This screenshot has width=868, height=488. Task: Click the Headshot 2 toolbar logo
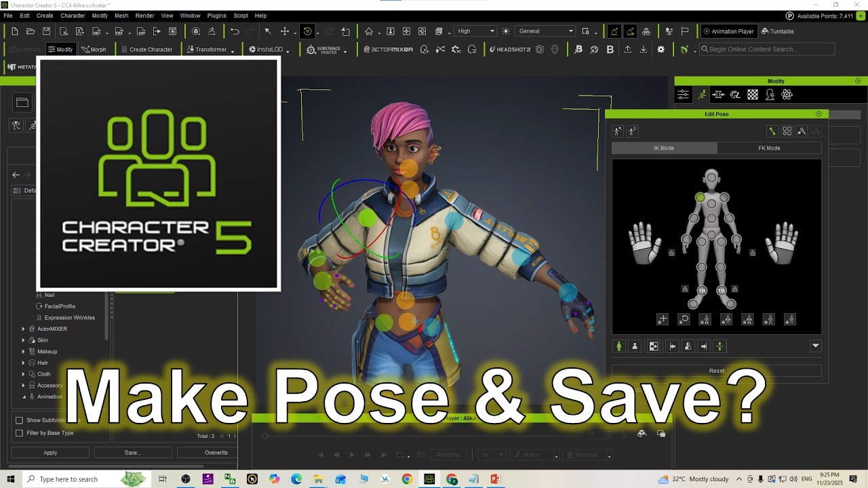pyautogui.click(x=509, y=49)
